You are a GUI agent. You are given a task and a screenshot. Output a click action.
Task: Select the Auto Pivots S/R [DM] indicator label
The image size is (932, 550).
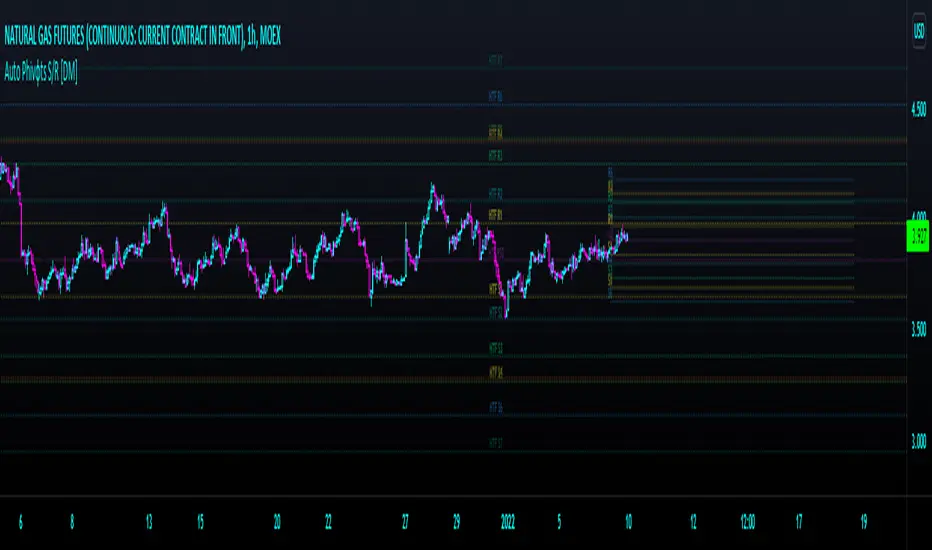(x=40, y=73)
